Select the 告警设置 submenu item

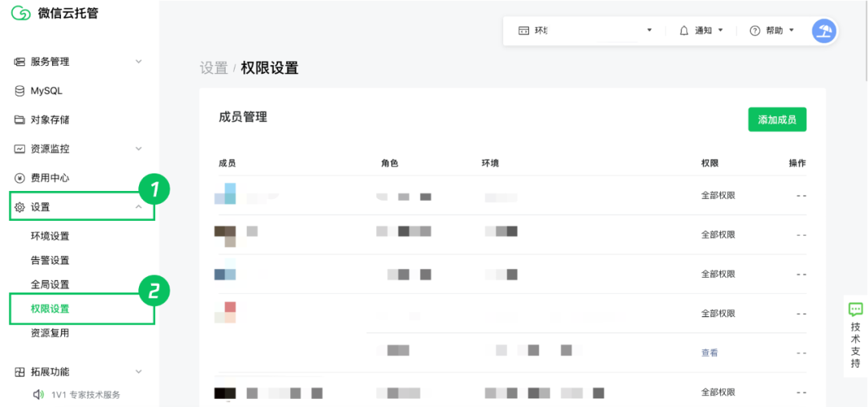point(50,260)
